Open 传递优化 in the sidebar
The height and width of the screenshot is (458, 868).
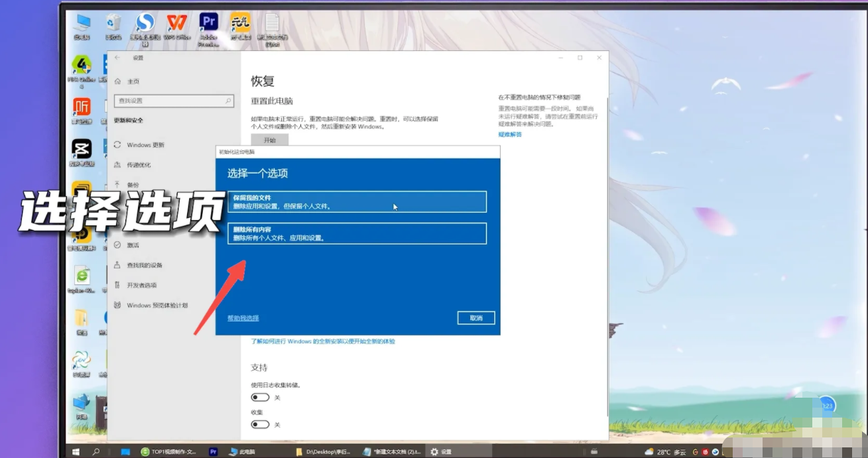pyautogui.click(x=139, y=165)
